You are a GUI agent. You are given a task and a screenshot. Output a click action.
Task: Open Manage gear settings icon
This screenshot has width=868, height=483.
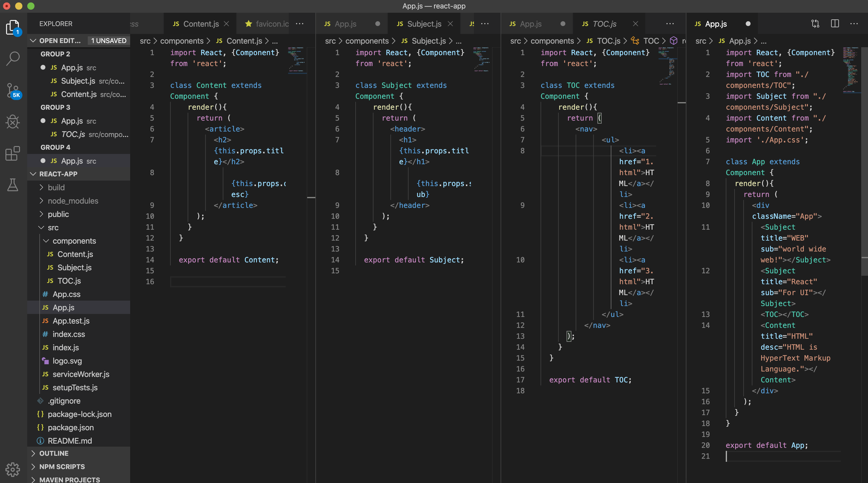[x=13, y=469]
